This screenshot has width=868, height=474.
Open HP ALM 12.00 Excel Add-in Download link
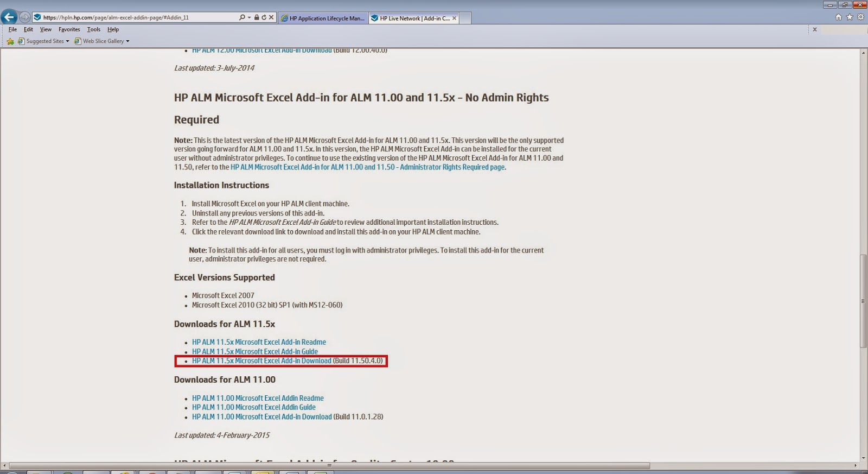[x=261, y=50]
